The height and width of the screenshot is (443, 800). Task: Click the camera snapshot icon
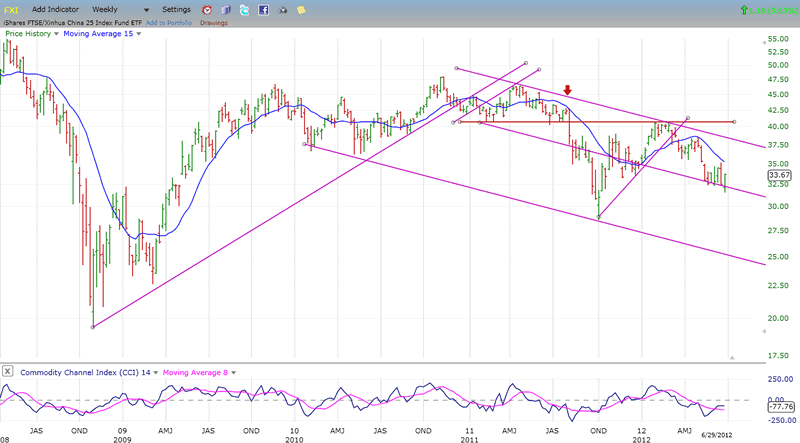(x=283, y=9)
